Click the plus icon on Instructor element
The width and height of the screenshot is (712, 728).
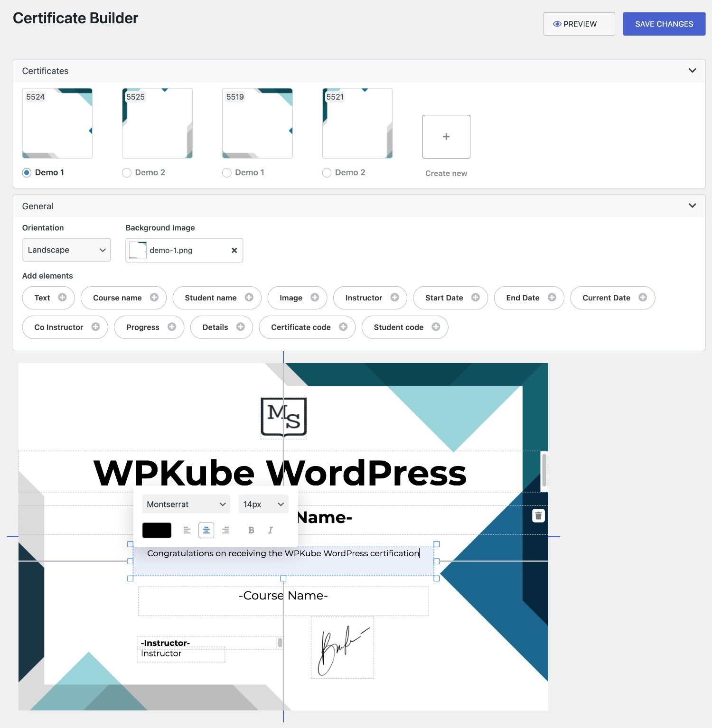tap(394, 298)
